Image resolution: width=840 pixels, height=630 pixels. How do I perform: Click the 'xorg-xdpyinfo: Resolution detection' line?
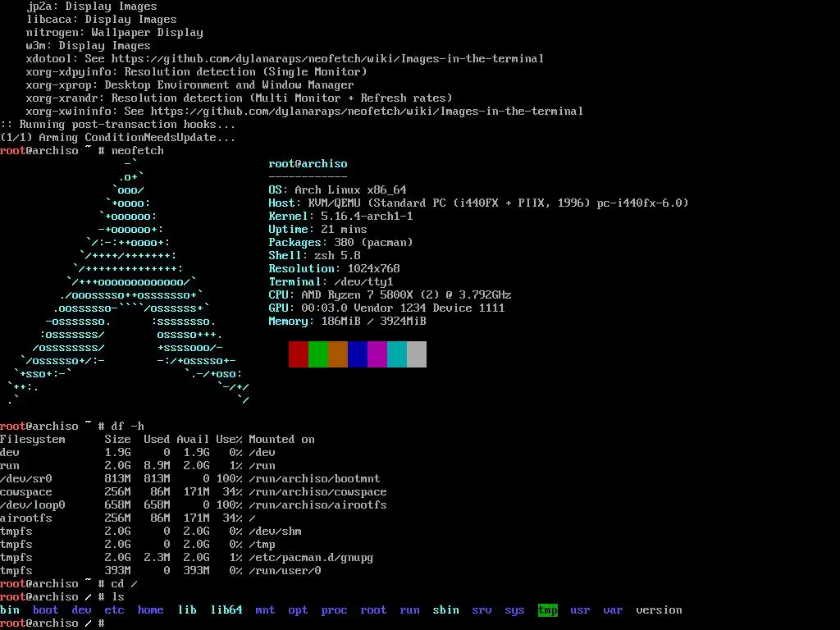pyautogui.click(x=197, y=72)
